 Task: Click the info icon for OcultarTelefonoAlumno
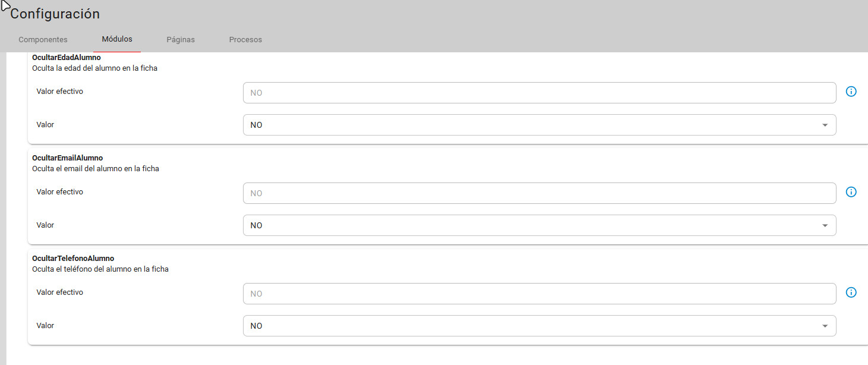tap(851, 292)
